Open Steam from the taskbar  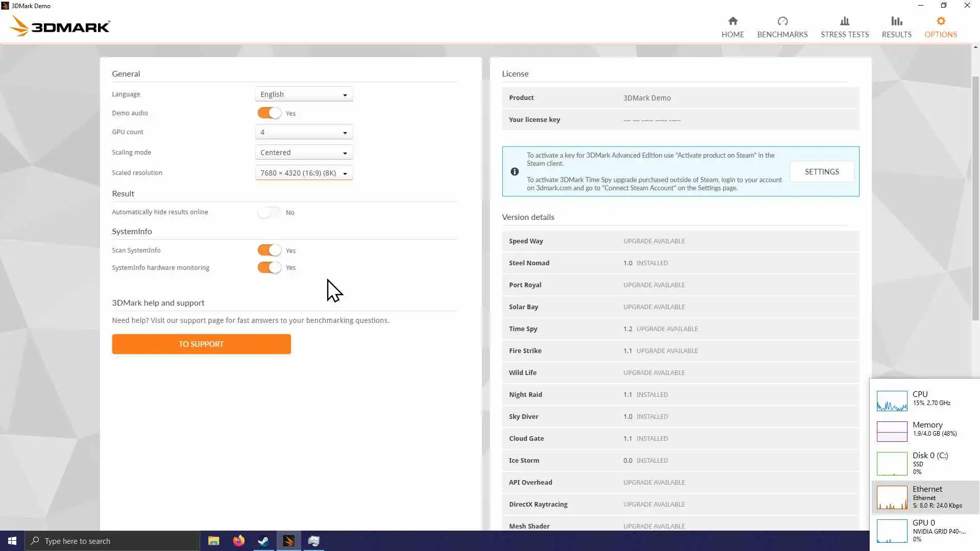(263, 541)
